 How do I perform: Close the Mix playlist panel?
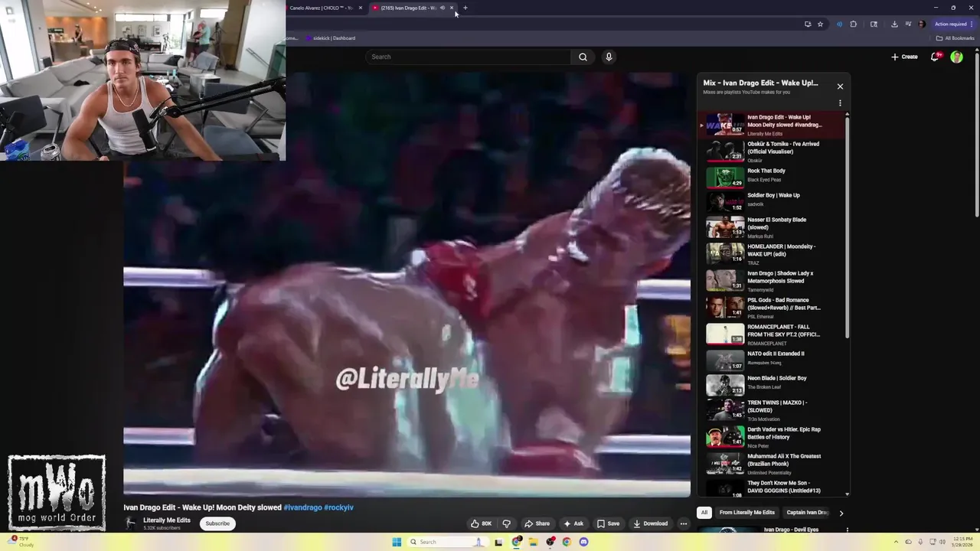pos(840,86)
